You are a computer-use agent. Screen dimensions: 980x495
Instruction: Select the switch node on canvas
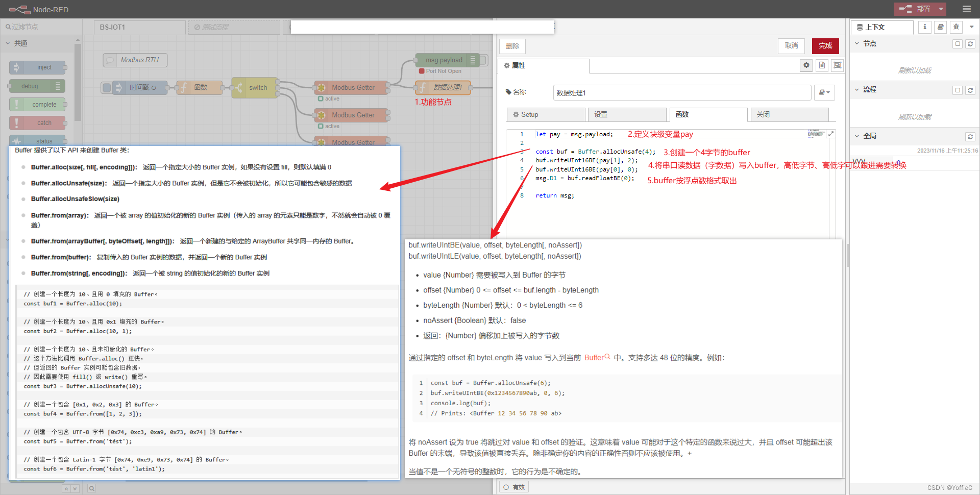click(x=255, y=87)
